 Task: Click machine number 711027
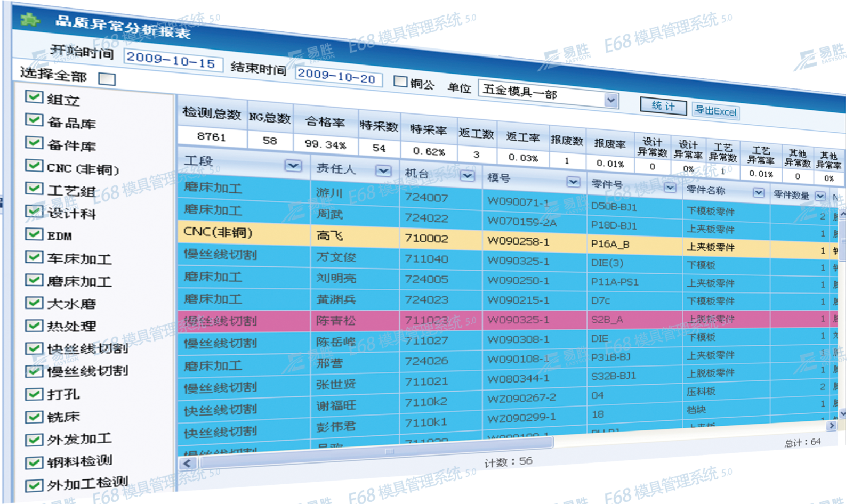[426, 340]
